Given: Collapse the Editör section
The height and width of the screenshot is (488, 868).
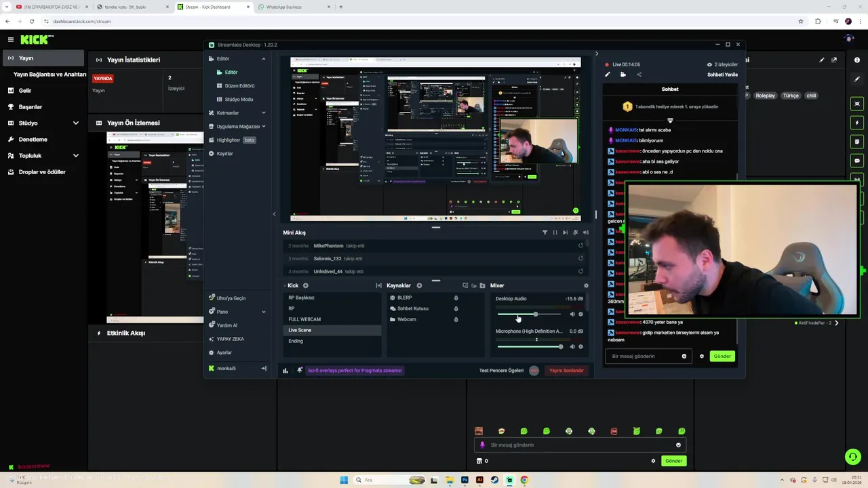Looking at the screenshot, I should [264, 59].
